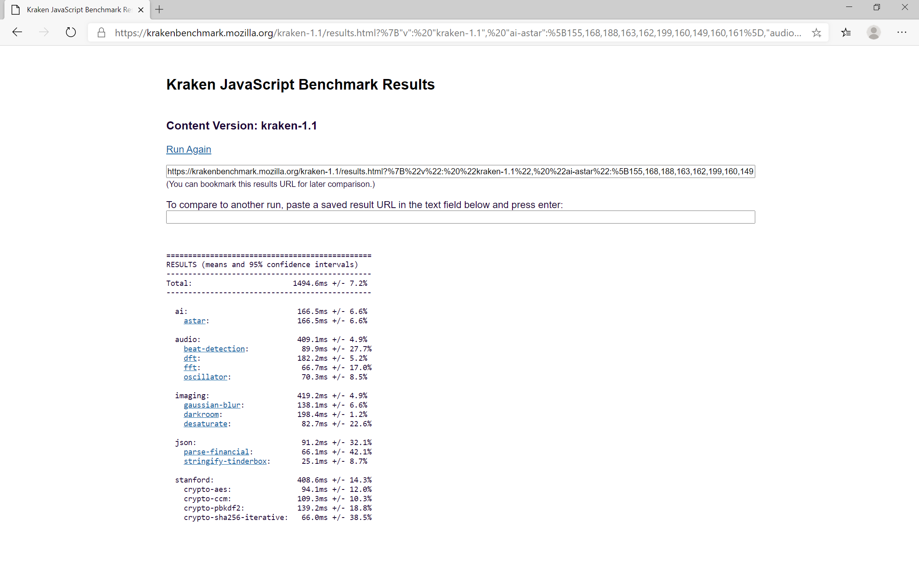
Task: Click the 'Kraken JavaScript Benchmark Results' title
Action: (301, 85)
